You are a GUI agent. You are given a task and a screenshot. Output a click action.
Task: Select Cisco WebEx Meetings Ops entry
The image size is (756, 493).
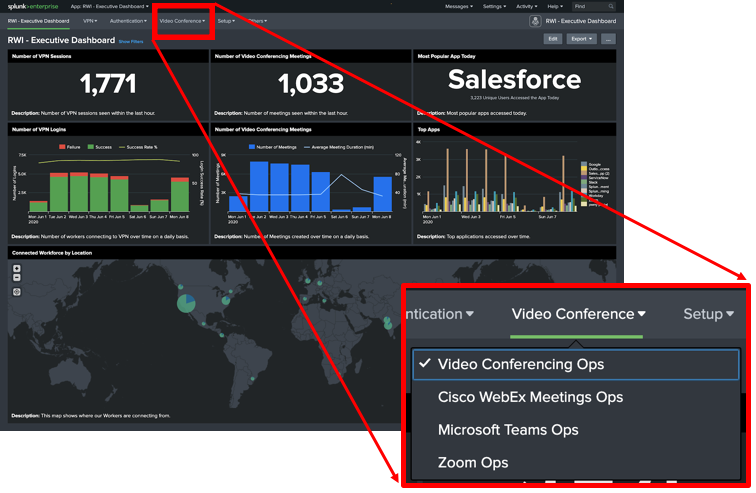click(530, 397)
